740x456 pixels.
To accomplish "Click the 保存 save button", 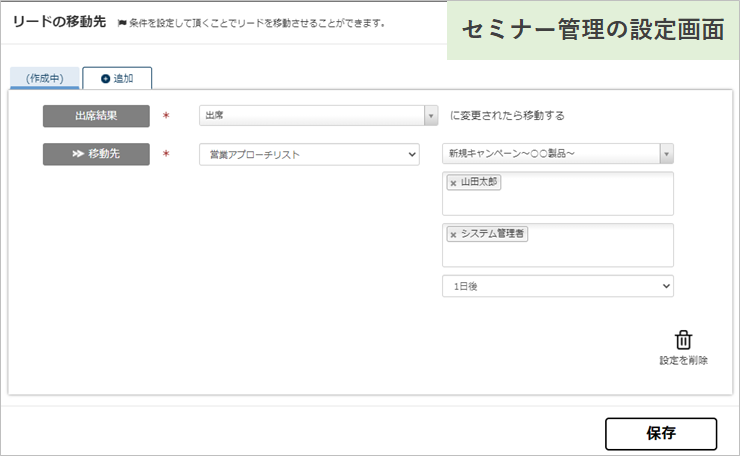I will tap(661, 433).
